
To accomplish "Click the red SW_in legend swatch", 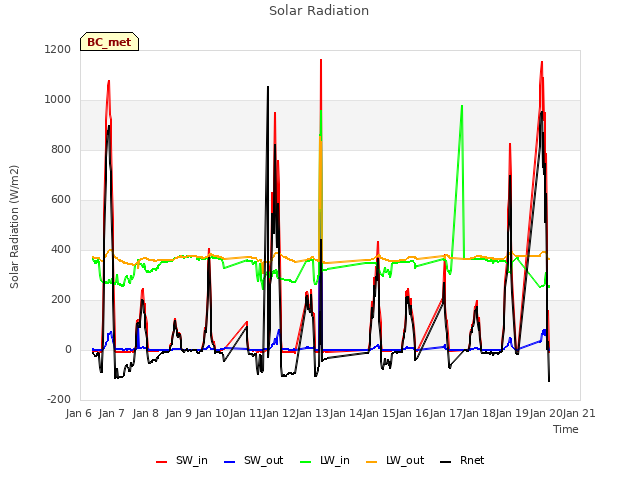I will coord(162,462).
